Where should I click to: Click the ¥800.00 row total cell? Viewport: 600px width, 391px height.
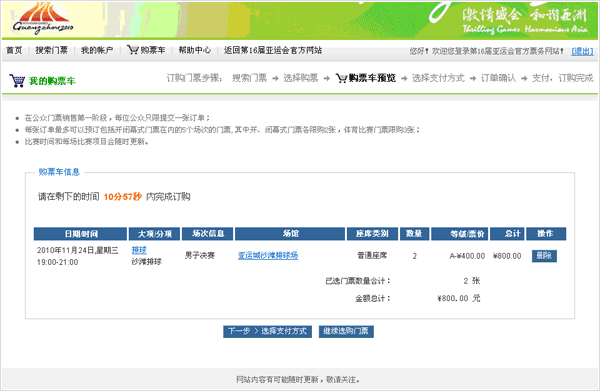(x=507, y=256)
